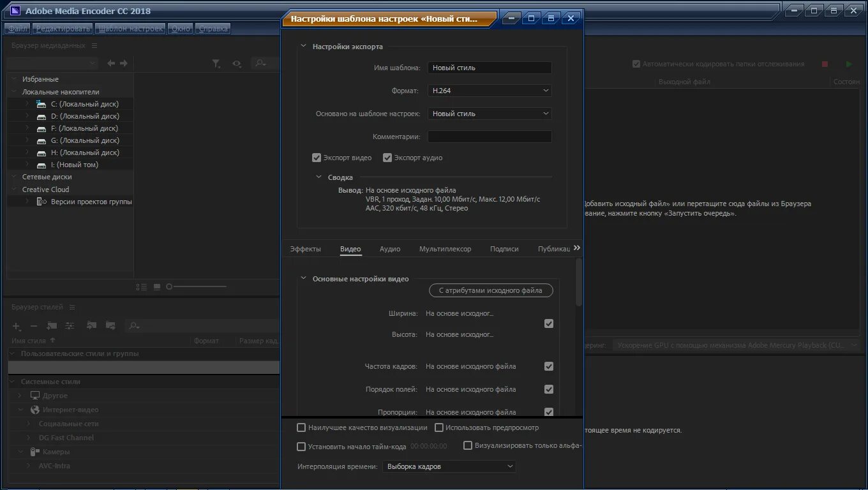This screenshot has height=490, width=868.
Task: Select the monitor icon next to Другое
Action: pos(35,396)
